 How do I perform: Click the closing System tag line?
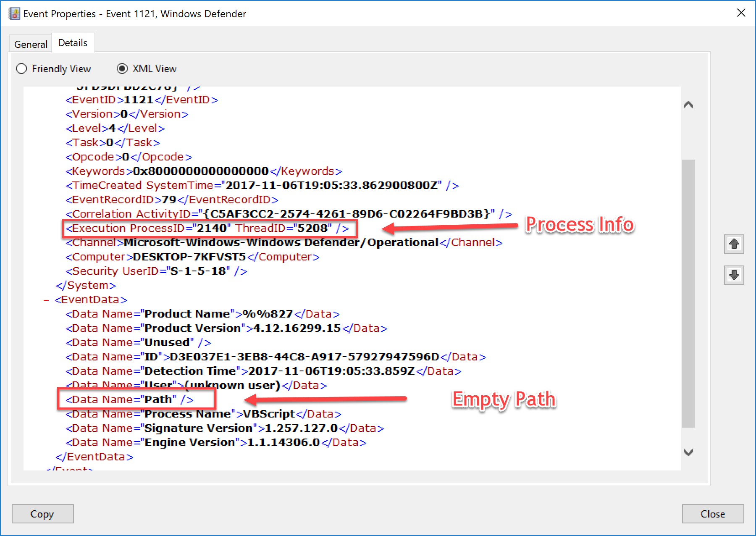point(86,286)
